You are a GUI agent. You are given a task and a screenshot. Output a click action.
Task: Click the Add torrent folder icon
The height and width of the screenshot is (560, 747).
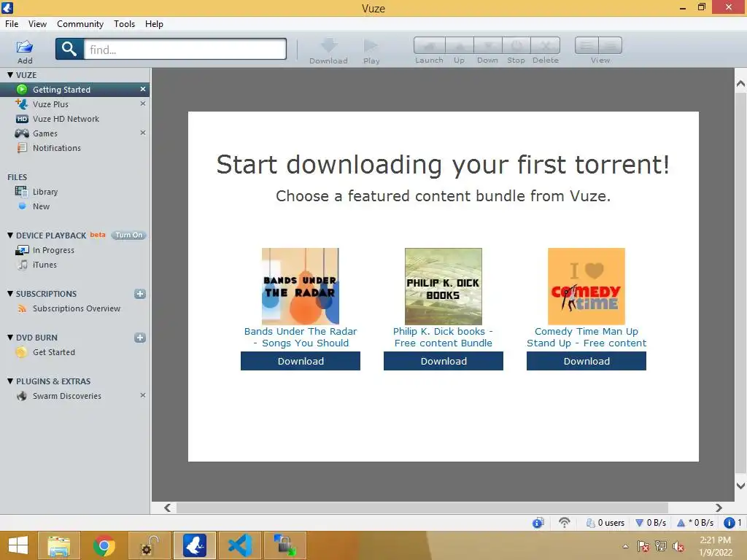[24, 47]
